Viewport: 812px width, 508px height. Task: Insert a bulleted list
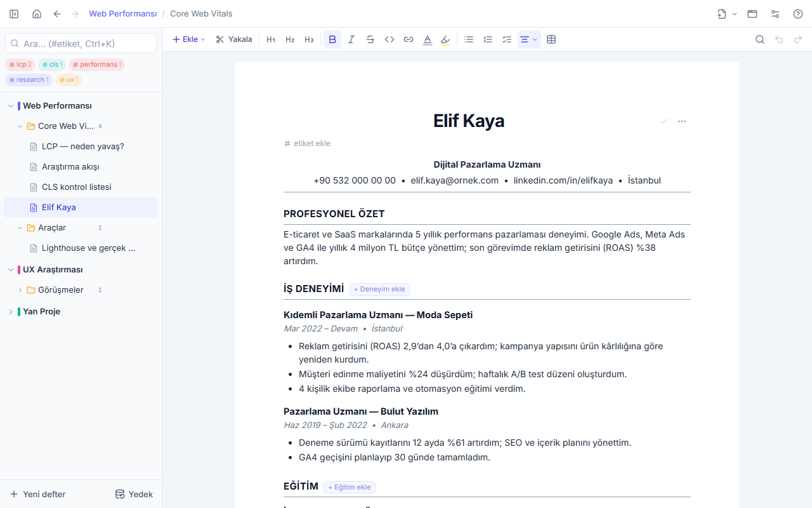(469, 39)
